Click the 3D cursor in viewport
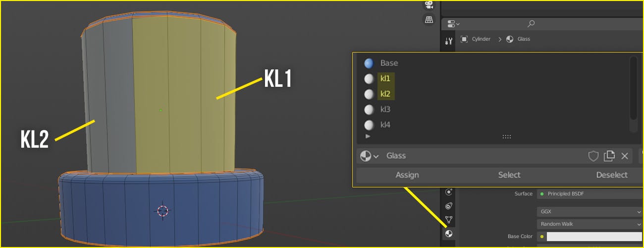Viewport: 644px width, 248px height. (163, 210)
